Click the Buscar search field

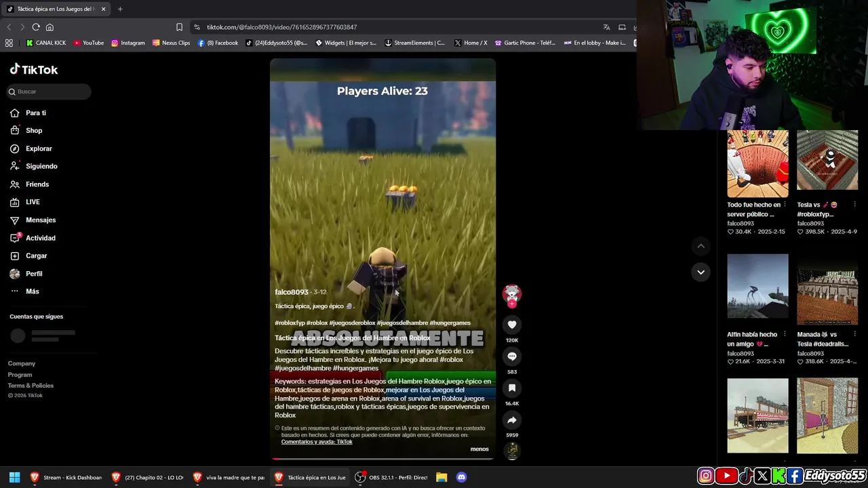[48, 91]
